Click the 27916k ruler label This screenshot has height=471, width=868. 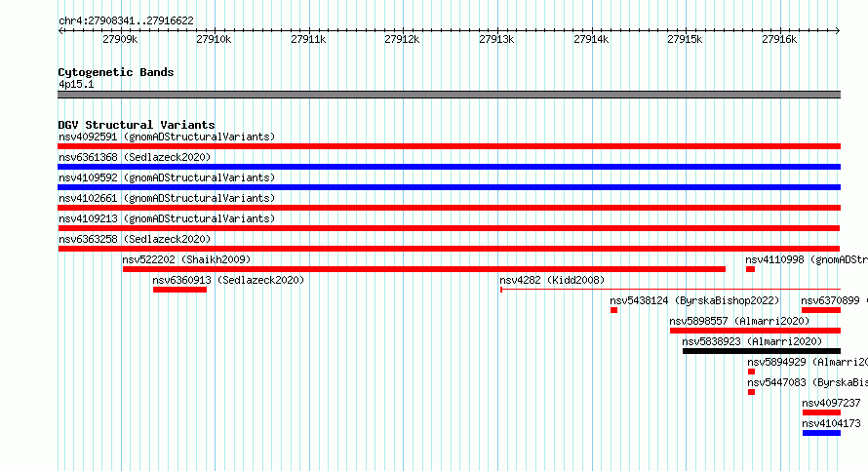(779, 39)
